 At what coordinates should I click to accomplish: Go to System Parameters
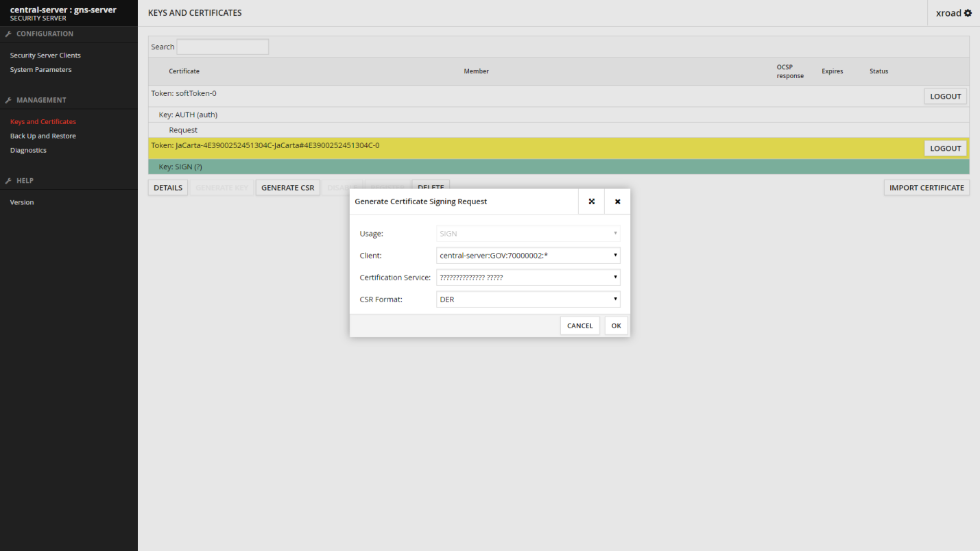(40, 70)
